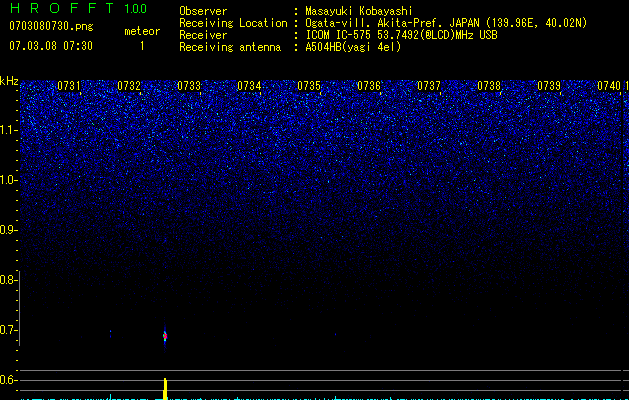Click the 0.6 kHz axis label
This screenshot has width=629, height=400.
point(8,380)
